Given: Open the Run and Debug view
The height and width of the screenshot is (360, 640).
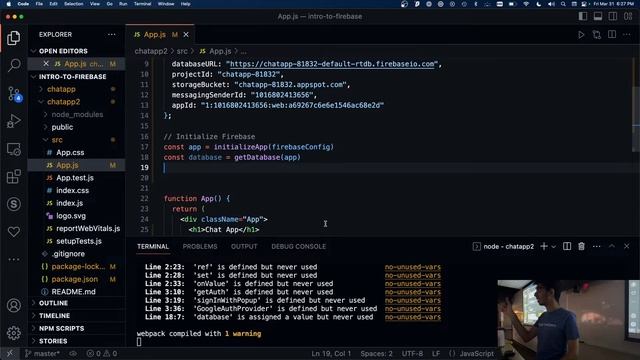Looking at the screenshot, I should (x=14, y=121).
